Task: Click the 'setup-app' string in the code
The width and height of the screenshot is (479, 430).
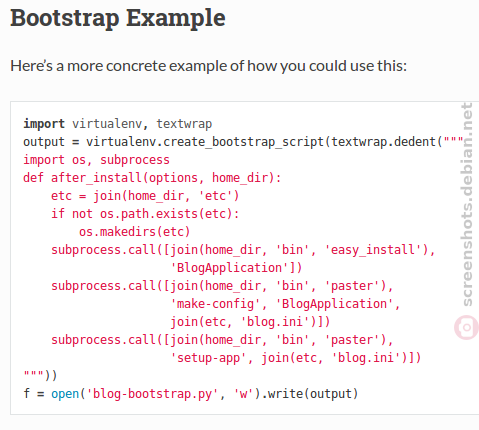Action: (x=208, y=358)
